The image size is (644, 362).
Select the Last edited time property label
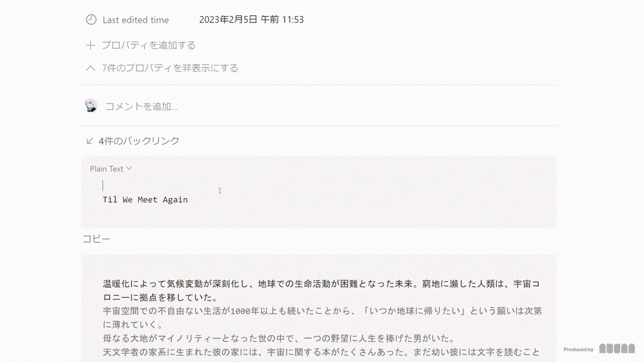pos(135,20)
